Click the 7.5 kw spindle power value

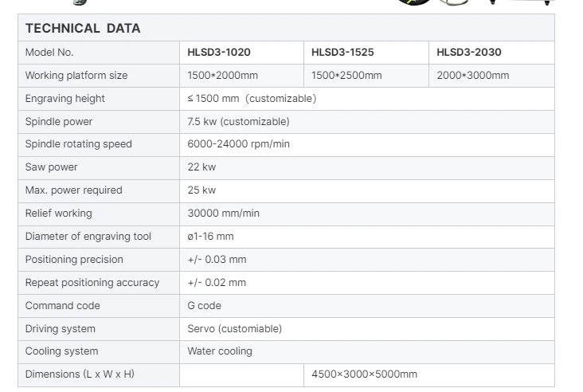pos(238,122)
